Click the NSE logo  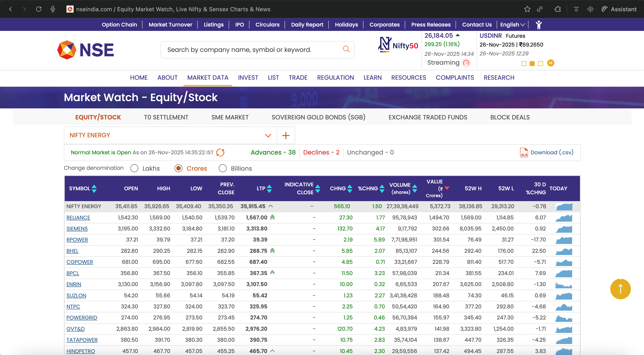click(85, 50)
